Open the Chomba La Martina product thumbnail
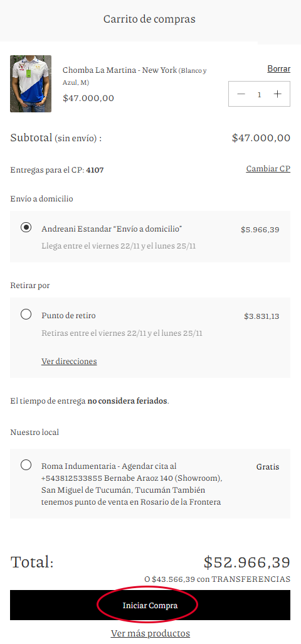 [x=31, y=83]
